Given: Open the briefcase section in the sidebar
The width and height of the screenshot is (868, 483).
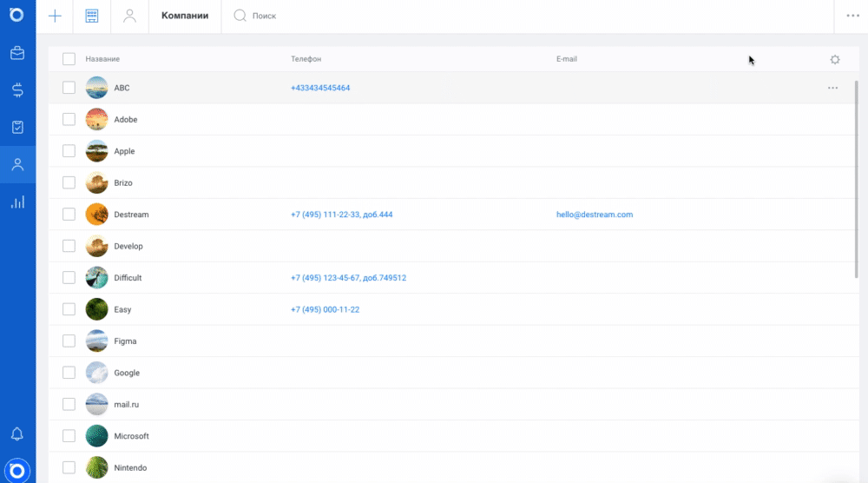Looking at the screenshot, I should pyautogui.click(x=17, y=53).
